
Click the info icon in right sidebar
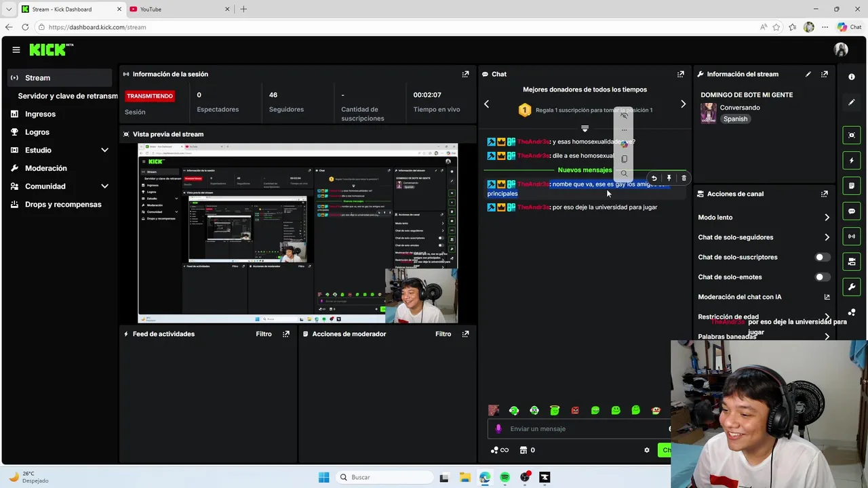852,77
